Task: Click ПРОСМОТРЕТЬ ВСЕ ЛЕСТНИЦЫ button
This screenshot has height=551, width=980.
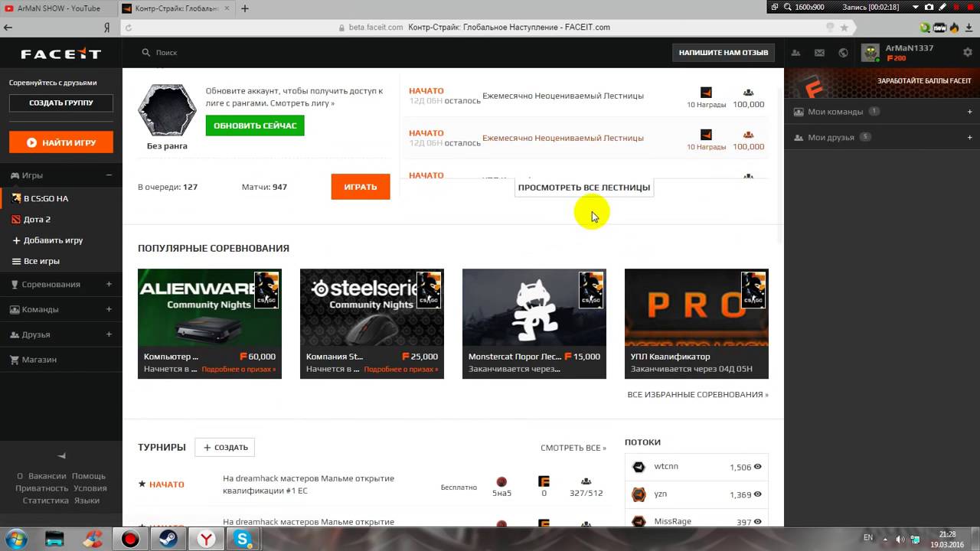Action: tap(584, 187)
